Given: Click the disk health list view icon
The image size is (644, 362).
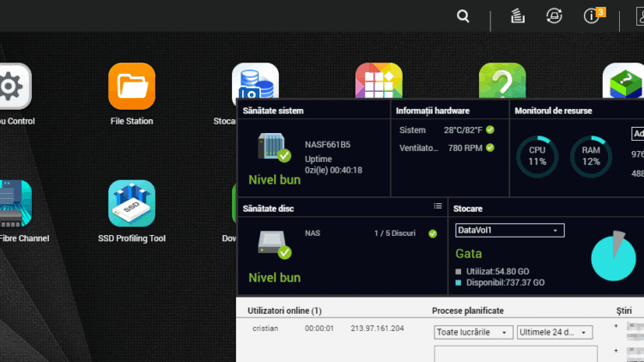Looking at the screenshot, I should pyautogui.click(x=437, y=206).
